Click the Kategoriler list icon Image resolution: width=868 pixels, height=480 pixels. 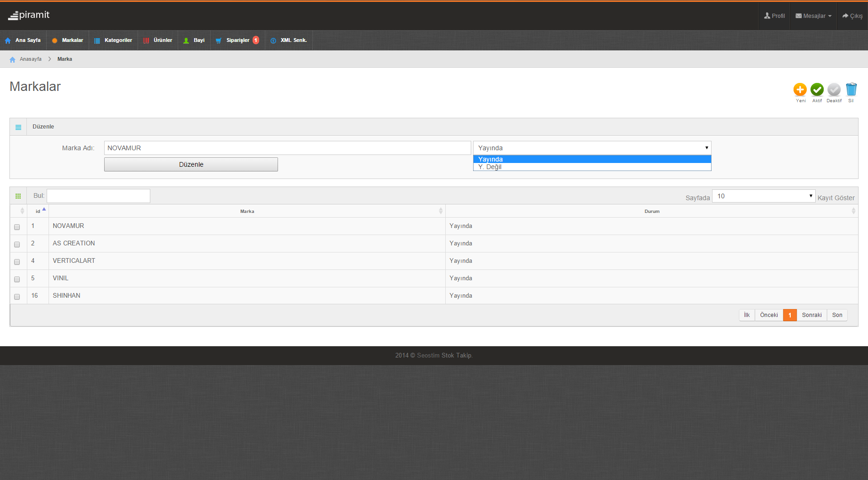tap(97, 41)
